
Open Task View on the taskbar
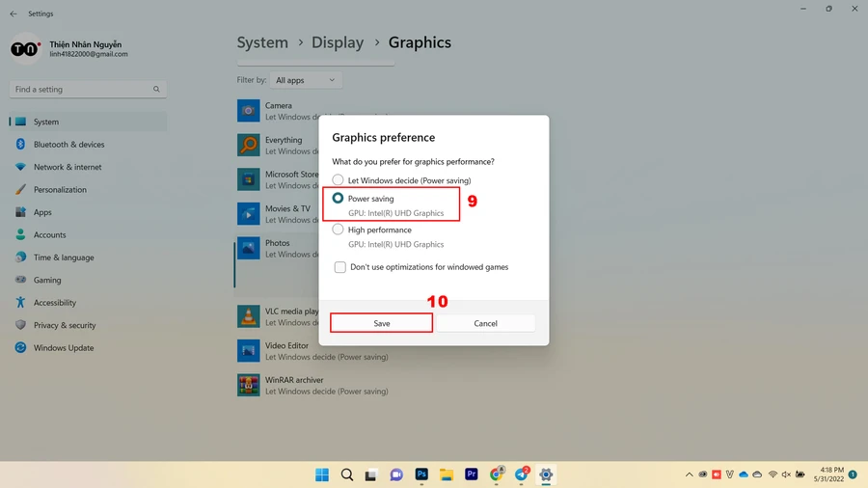pyautogui.click(x=371, y=474)
